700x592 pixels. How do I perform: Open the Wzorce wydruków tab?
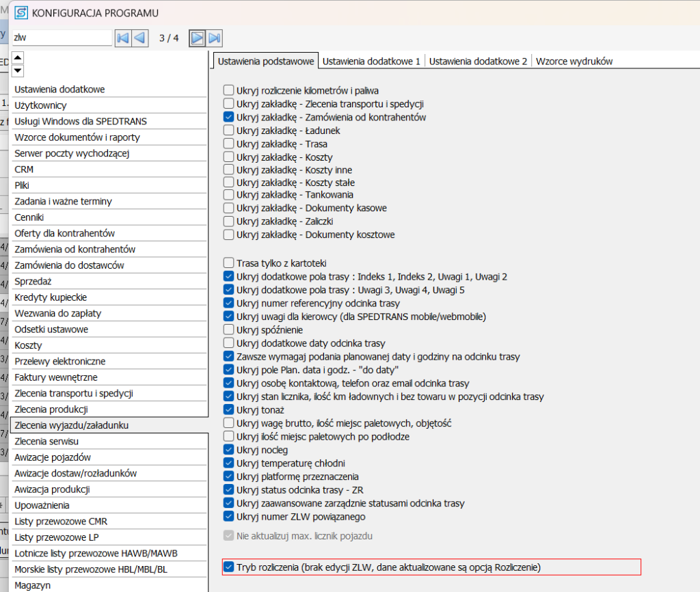coord(574,61)
